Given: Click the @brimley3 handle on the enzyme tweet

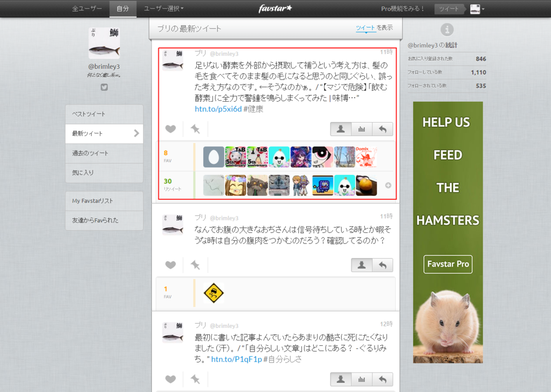Looking at the screenshot, I should click(224, 54).
